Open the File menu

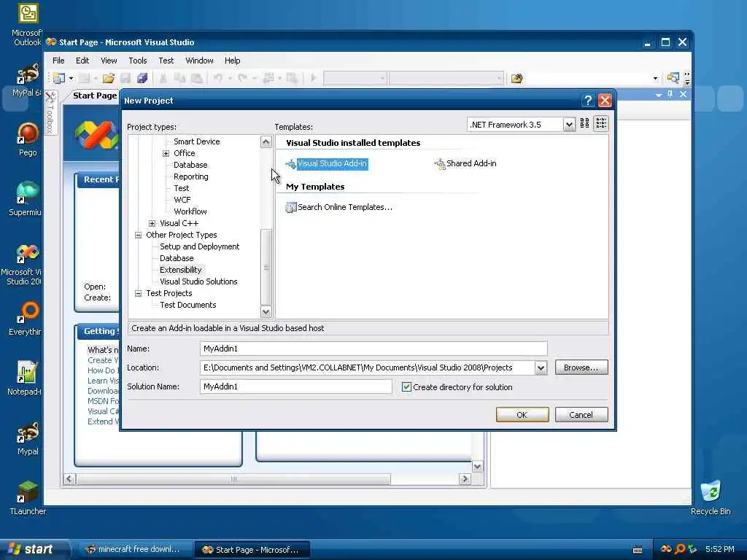click(58, 61)
